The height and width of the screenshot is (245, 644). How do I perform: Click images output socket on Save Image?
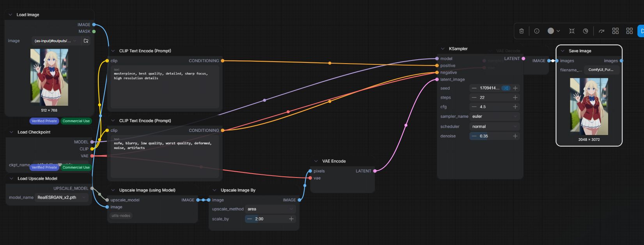(621, 61)
